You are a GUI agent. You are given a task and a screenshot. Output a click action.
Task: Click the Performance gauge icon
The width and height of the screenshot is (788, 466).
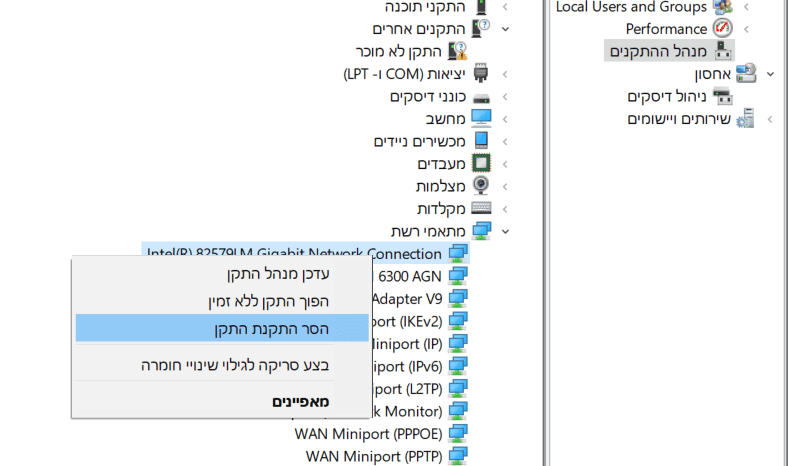723,29
